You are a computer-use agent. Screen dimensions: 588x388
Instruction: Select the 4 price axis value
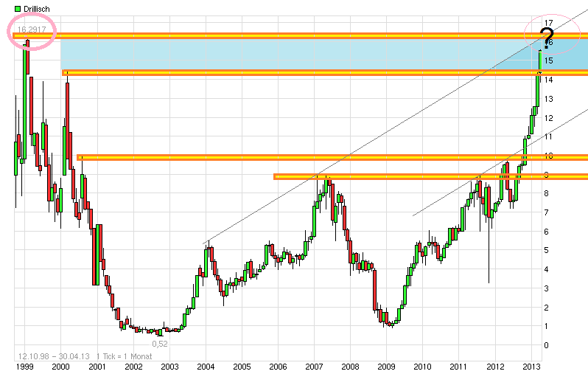click(x=547, y=269)
